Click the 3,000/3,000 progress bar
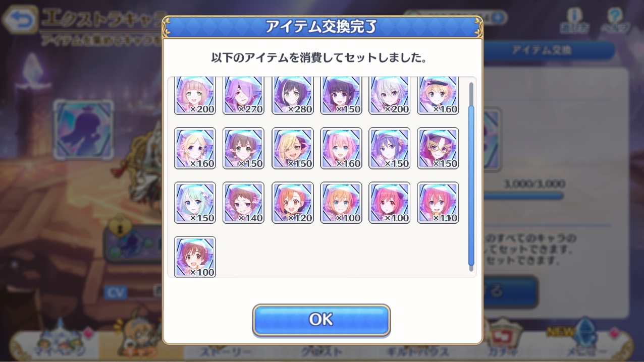Image resolution: width=644 pixels, height=362 pixels. click(x=523, y=195)
